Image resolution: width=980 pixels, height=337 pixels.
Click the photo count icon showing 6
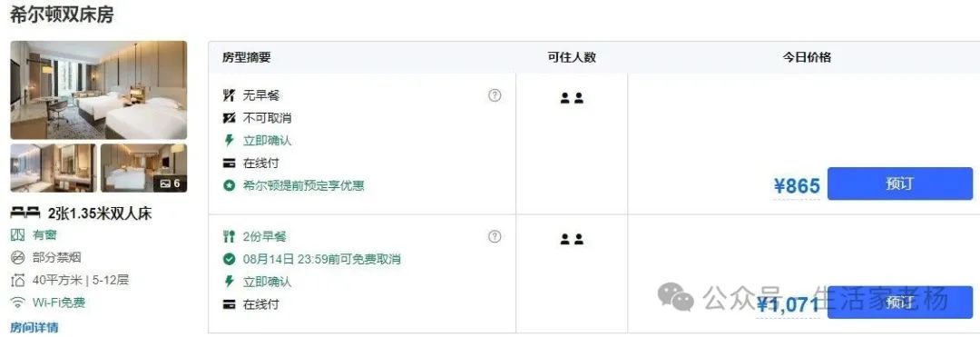pos(170,183)
